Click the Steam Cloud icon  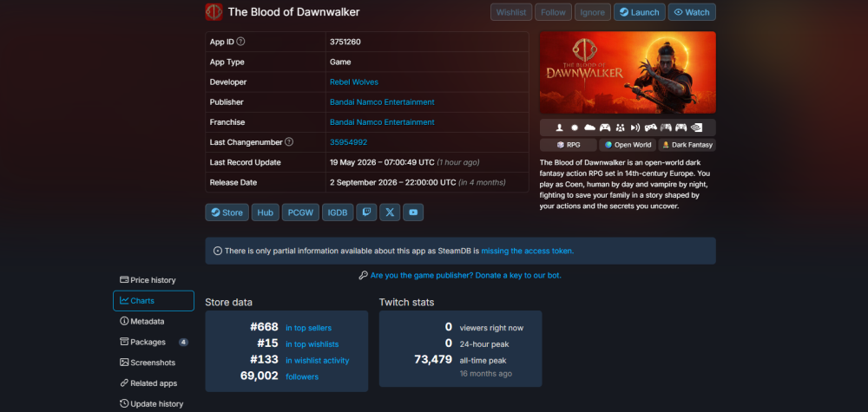pos(589,128)
